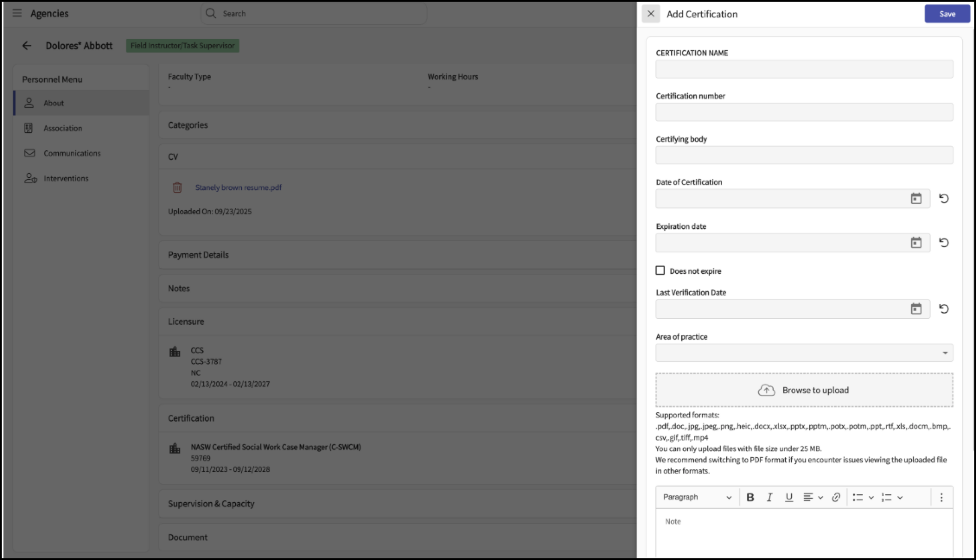Insert a link in the note editor
Viewport: 976px width, 560px height.
836,497
